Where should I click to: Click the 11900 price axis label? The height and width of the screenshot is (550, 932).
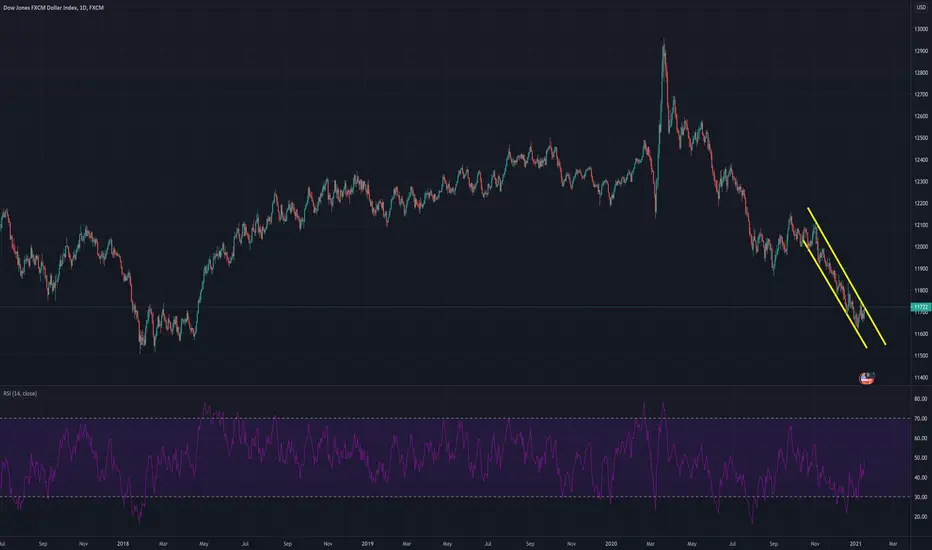tap(921, 269)
